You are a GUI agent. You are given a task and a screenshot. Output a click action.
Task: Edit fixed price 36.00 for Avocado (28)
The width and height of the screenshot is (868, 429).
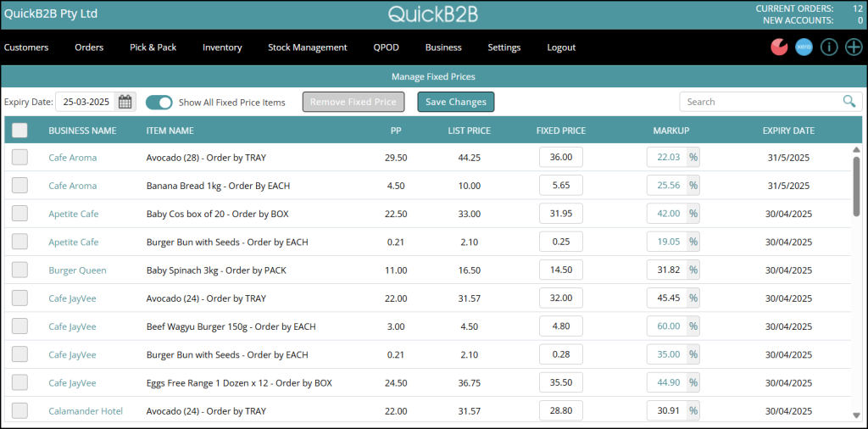point(561,157)
